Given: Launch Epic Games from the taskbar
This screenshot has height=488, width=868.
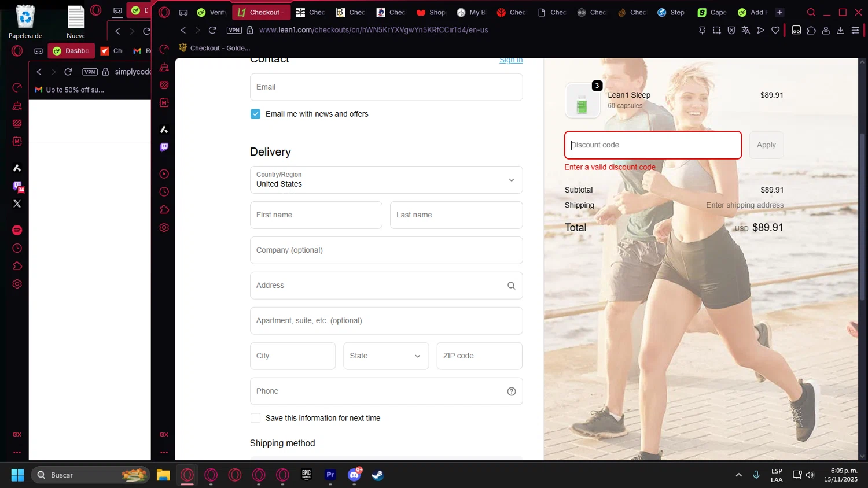Looking at the screenshot, I should (x=307, y=475).
